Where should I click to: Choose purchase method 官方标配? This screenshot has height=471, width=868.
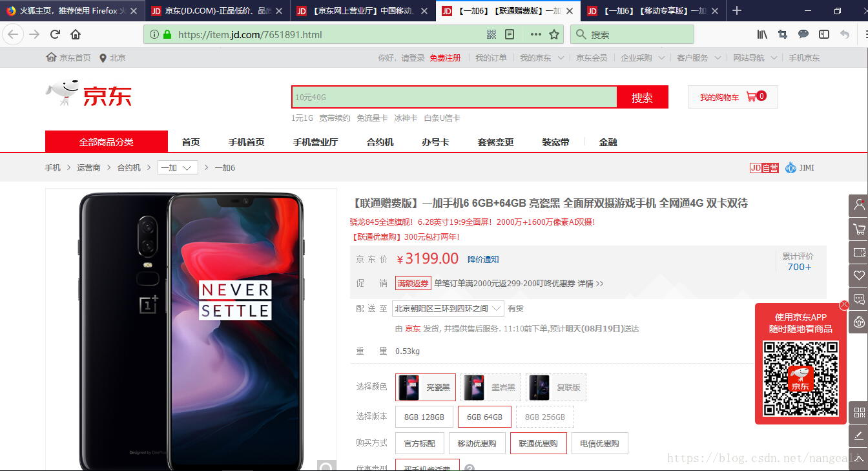(x=420, y=443)
